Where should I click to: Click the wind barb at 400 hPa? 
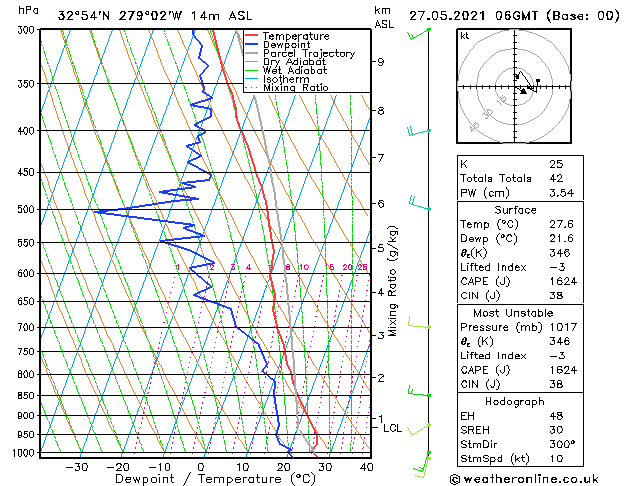point(419,131)
